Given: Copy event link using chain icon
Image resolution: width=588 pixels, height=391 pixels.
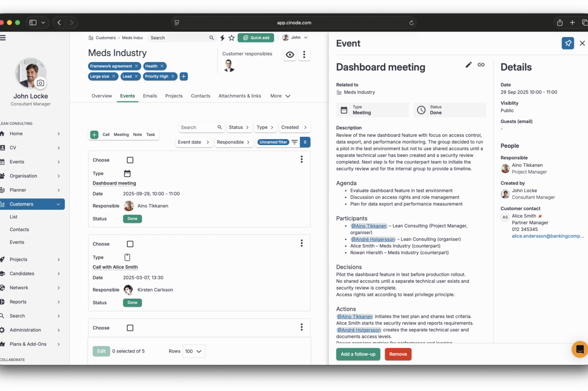Looking at the screenshot, I should point(481,65).
